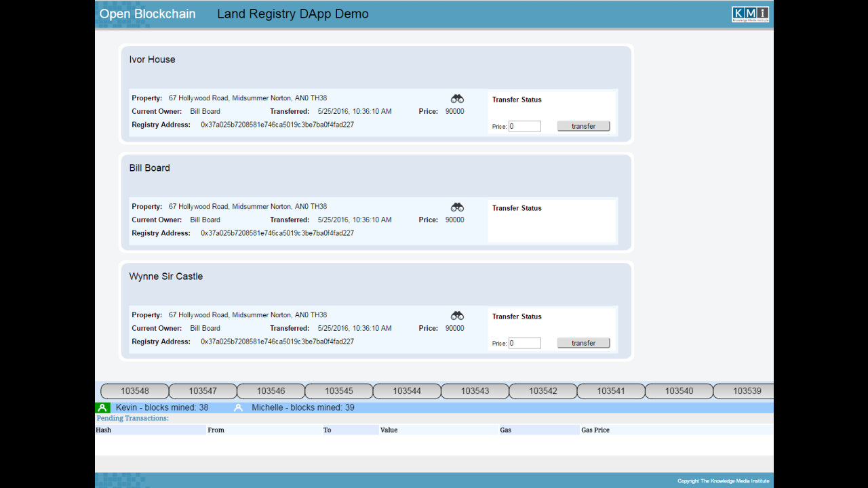The width and height of the screenshot is (868, 488).
Task: Select block 103539 at the far right
Action: click(747, 390)
